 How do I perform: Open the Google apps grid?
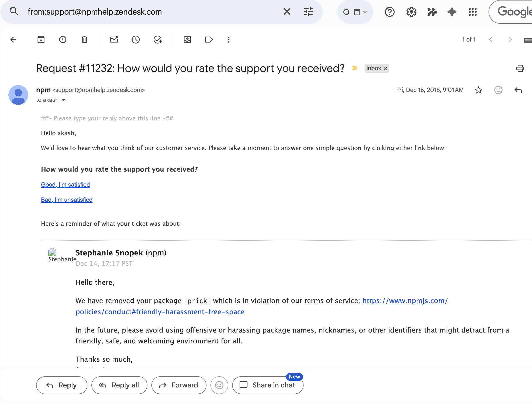(x=472, y=12)
